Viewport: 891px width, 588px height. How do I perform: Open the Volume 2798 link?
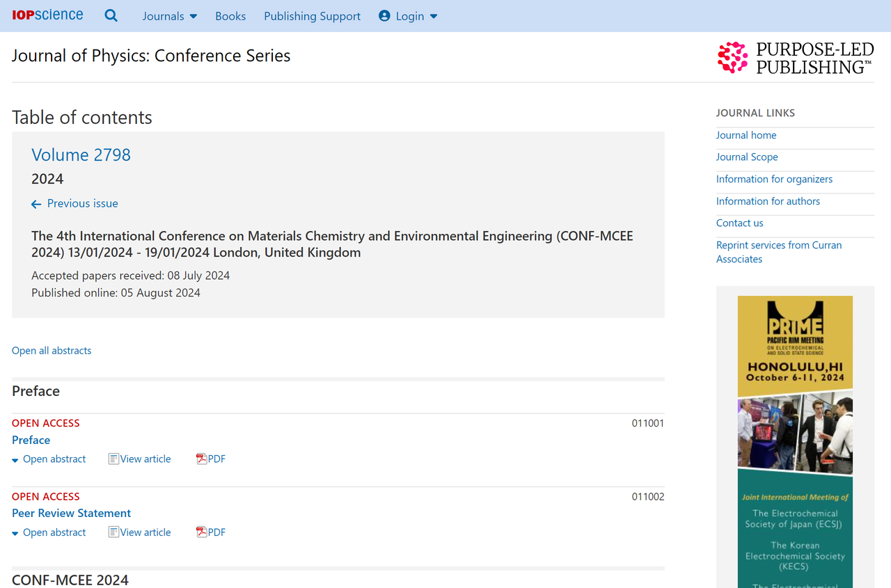coord(81,154)
